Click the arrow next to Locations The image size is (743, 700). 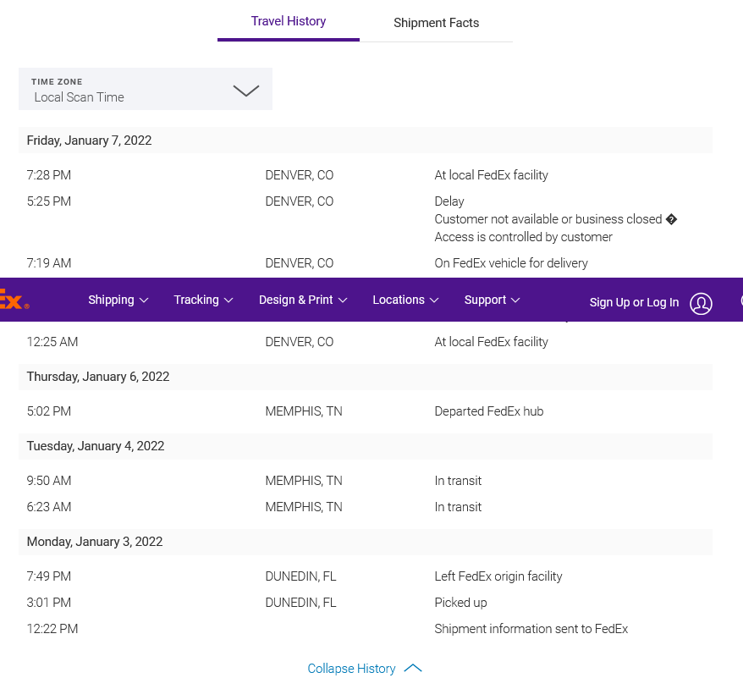click(x=434, y=300)
